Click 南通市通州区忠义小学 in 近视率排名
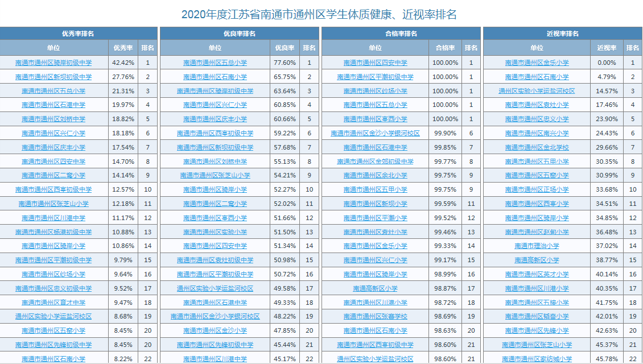The image size is (643, 364). click(x=537, y=119)
